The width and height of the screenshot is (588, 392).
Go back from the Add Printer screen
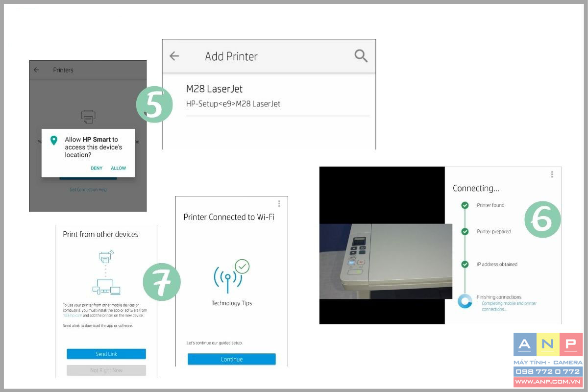[x=174, y=56]
